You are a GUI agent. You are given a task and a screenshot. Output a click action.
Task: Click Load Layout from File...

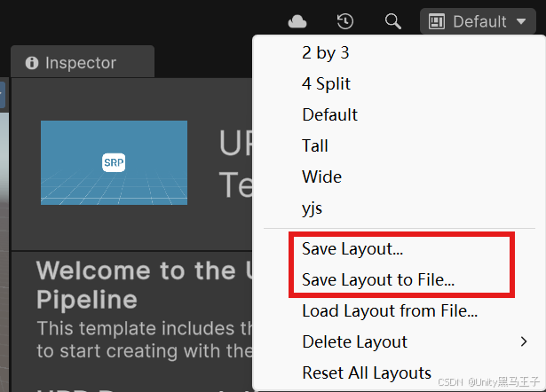coord(399,311)
